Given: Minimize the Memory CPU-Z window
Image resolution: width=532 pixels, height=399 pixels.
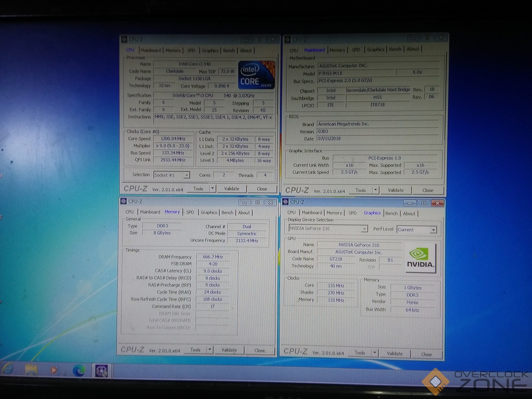Looking at the screenshot, I should click(x=244, y=202).
